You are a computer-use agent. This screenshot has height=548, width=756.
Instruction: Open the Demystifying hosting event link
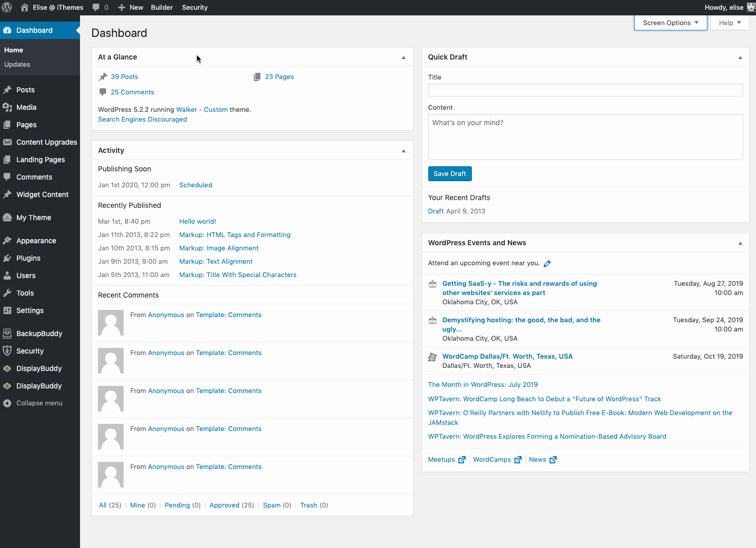521,325
